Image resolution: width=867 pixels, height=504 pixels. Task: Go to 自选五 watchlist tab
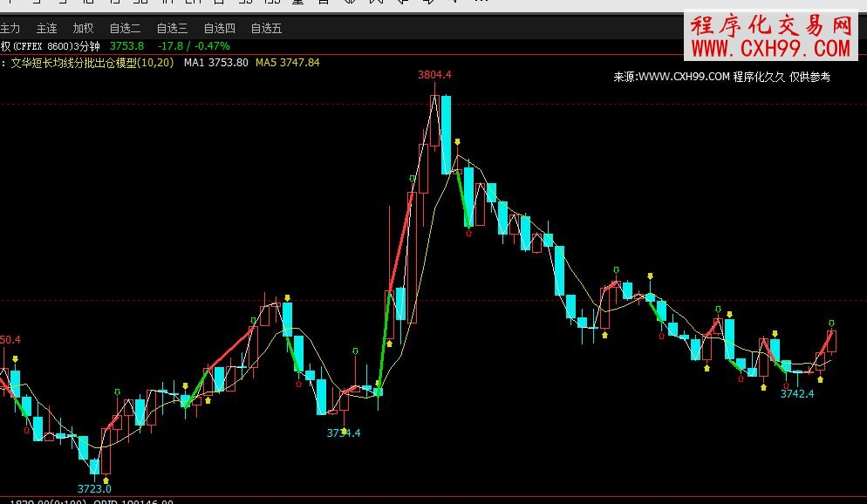pyautogui.click(x=266, y=28)
